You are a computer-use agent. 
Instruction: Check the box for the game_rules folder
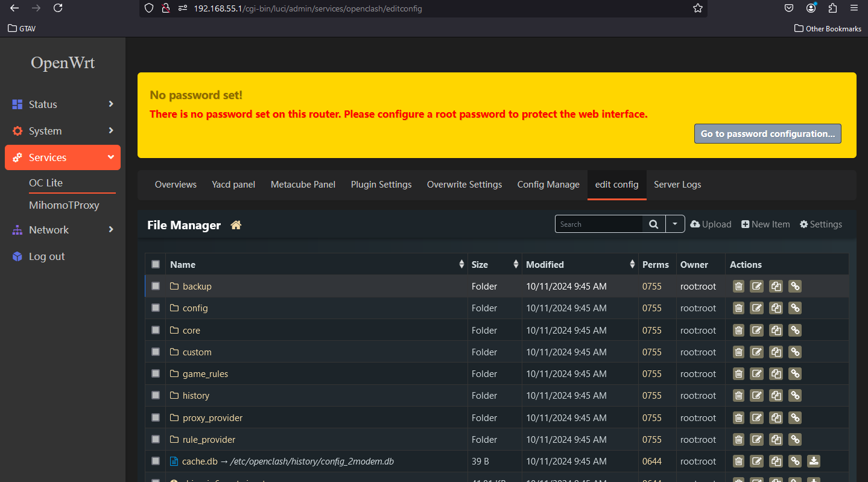(156, 373)
